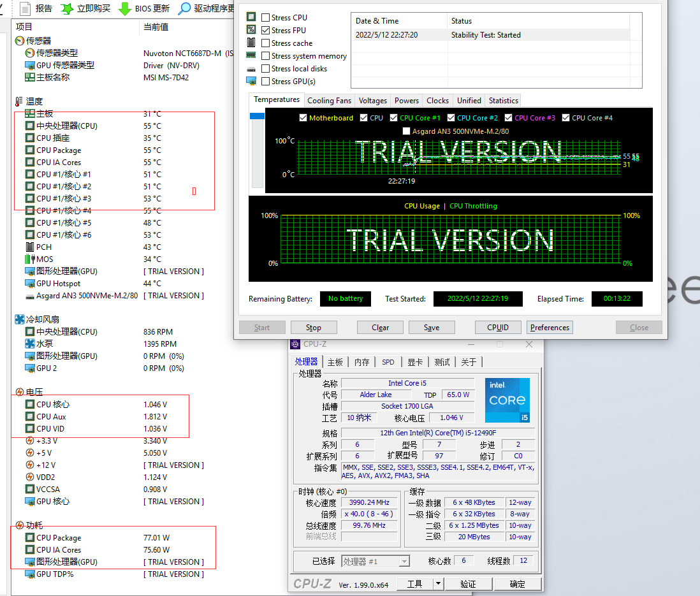
Task: Click the 功耗 power section icon
Action: pyautogui.click(x=20, y=525)
